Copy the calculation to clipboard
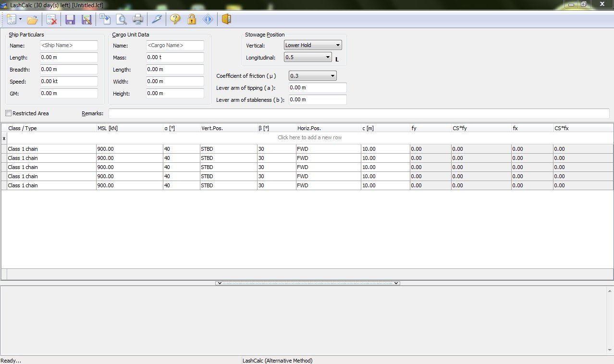 coord(105,19)
